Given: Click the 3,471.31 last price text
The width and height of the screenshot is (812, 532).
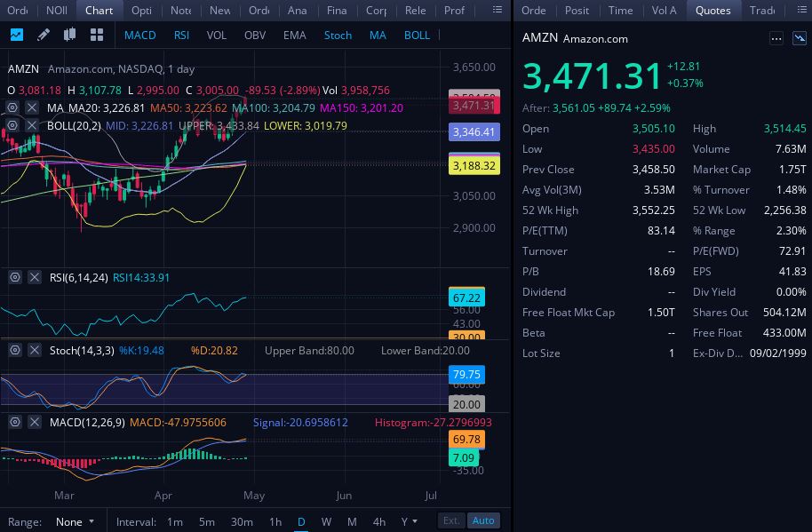Looking at the screenshot, I should (592, 76).
